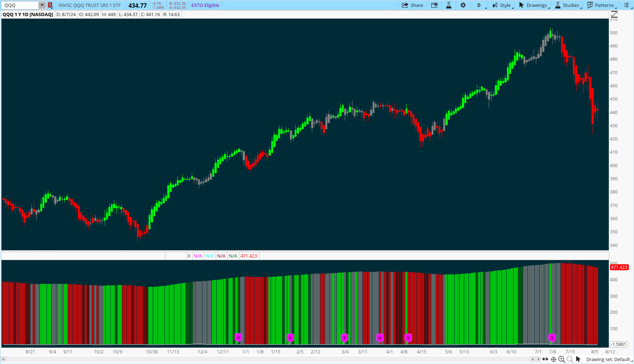
Task: Open the symbol selector dropdown arrow
Action: click(x=42, y=5)
